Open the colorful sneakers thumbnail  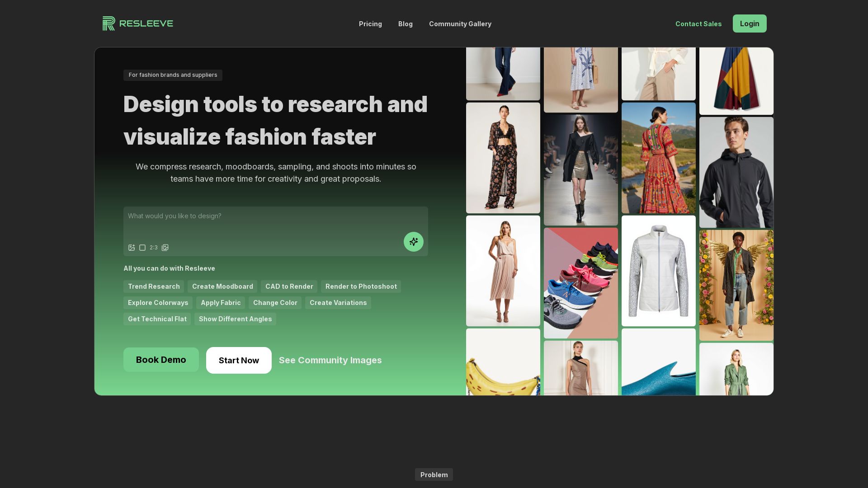[x=580, y=283]
